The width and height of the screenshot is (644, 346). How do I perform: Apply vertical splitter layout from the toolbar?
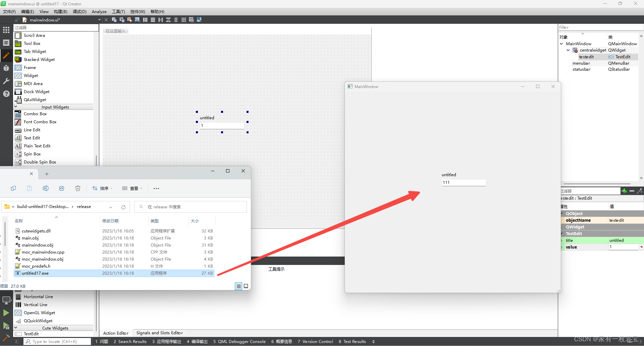(168, 20)
